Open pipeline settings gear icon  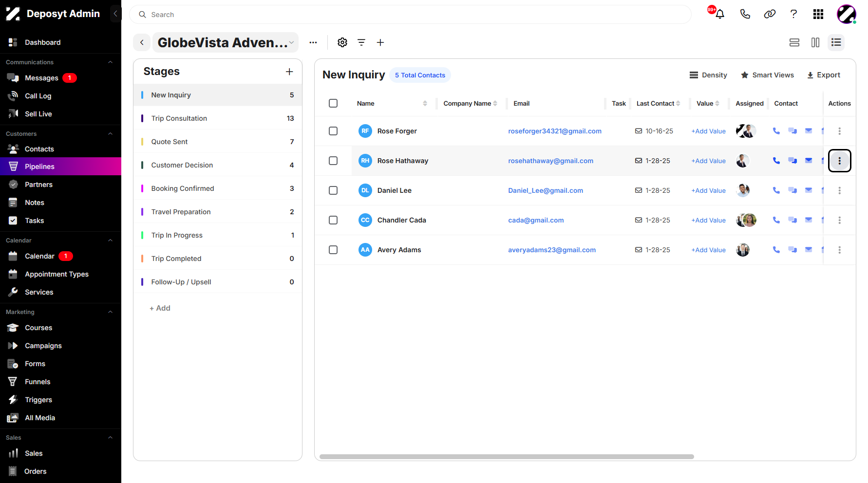tap(342, 42)
